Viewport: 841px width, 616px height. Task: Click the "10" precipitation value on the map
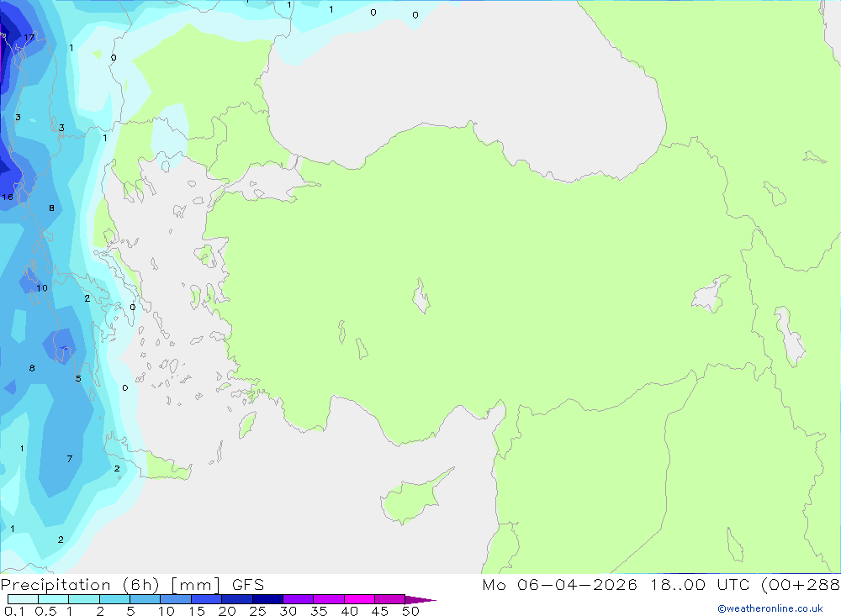click(42, 288)
